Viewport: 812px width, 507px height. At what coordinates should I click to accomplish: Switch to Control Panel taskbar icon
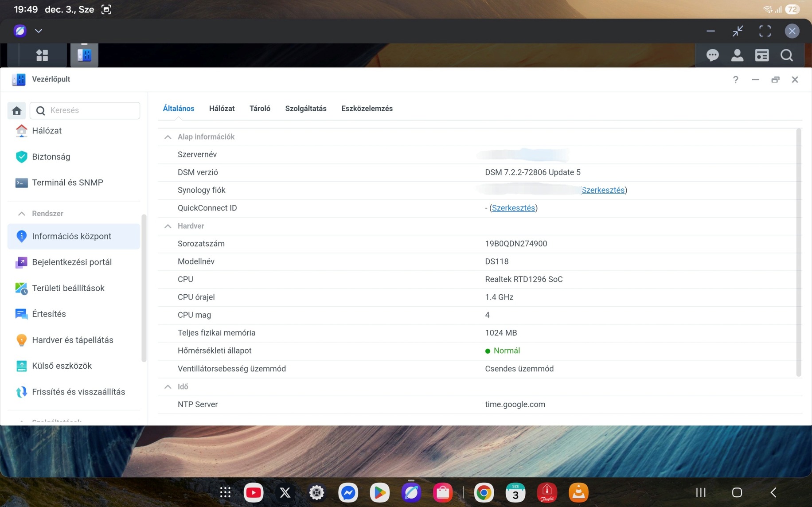click(x=84, y=55)
